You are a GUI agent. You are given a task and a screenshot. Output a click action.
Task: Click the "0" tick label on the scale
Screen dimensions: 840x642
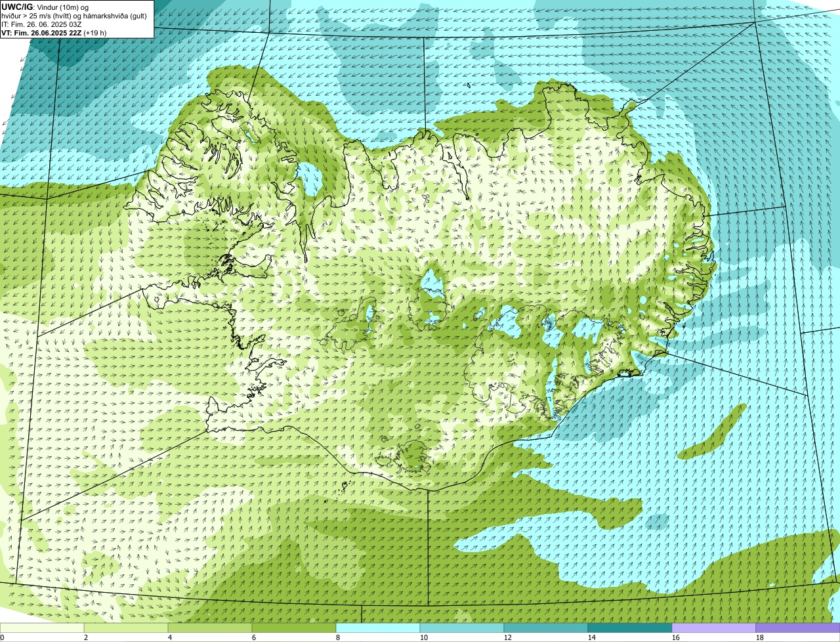tap(2, 637)
